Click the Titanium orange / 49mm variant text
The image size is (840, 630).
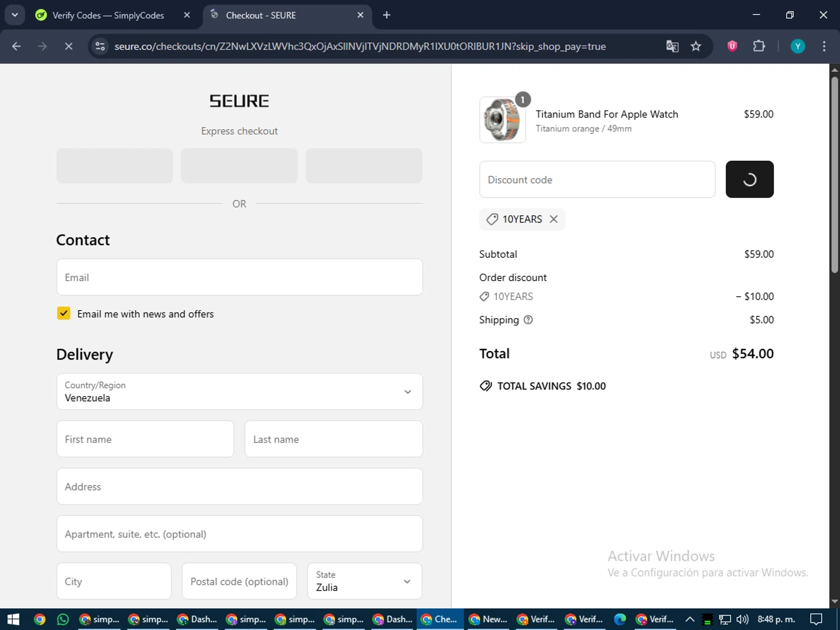[x=584, y=129]
